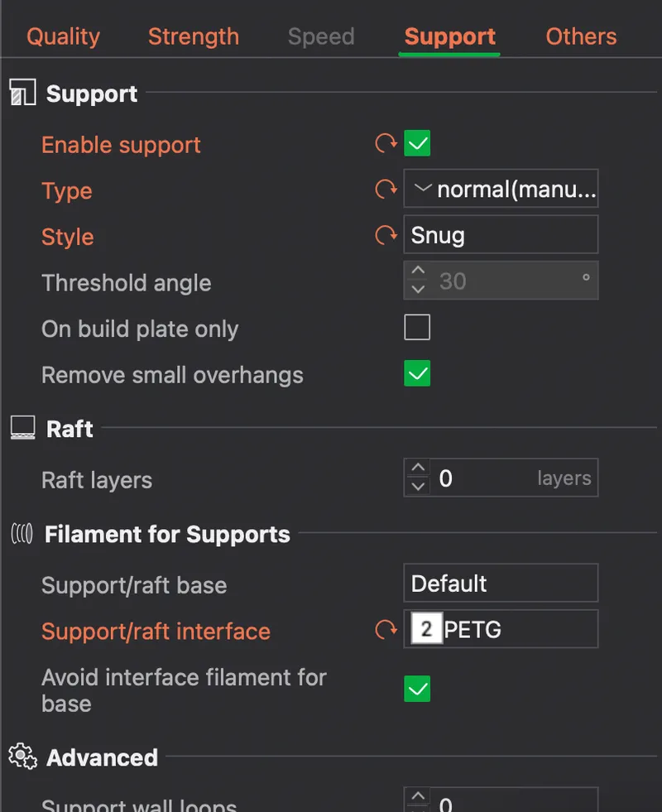Click reset arrow beside Type
Viewport: 662px width, 812px height.
(x=386, y=190)
